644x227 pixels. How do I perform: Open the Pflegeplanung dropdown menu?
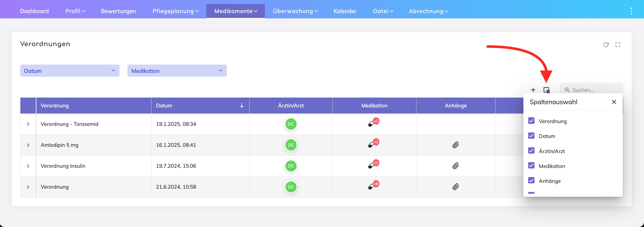pyautogui.click(x=176, y=11)
